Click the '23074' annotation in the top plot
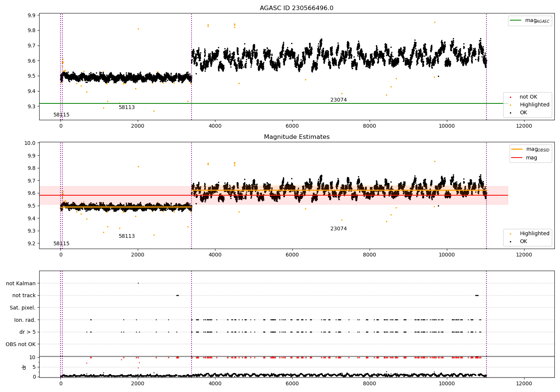This screenshot has width=560, height=392. pyautogui.click(x=339, y=100)
